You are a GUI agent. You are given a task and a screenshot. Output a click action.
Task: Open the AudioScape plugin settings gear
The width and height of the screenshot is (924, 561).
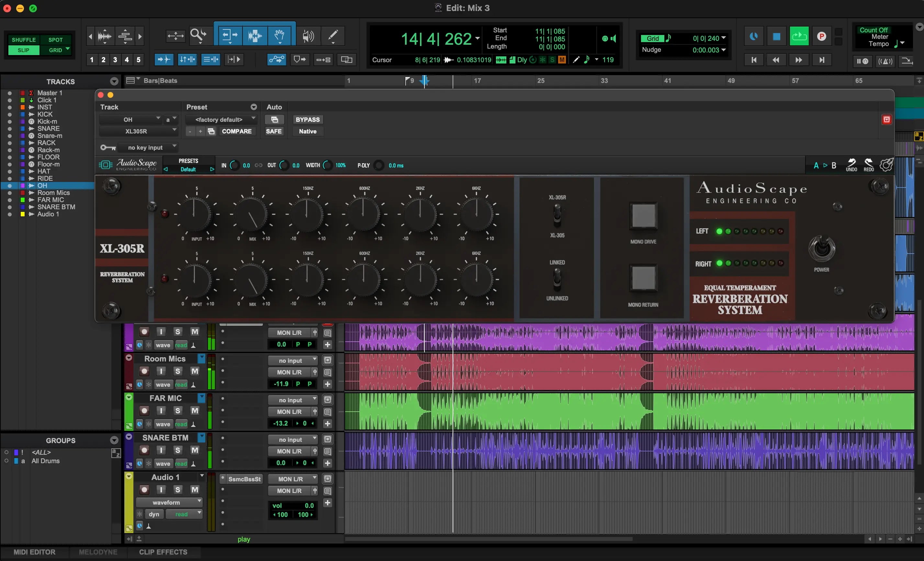(886, 165)
